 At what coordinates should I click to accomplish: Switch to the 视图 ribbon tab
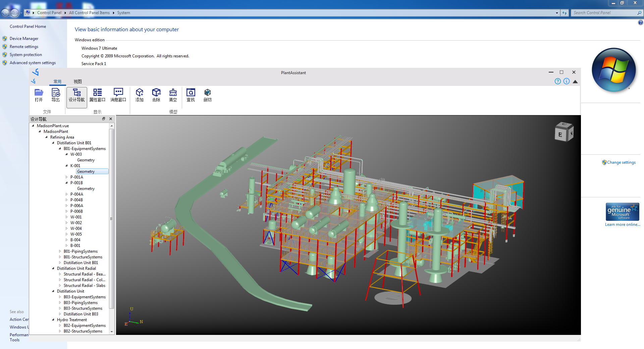coord(78,82)
